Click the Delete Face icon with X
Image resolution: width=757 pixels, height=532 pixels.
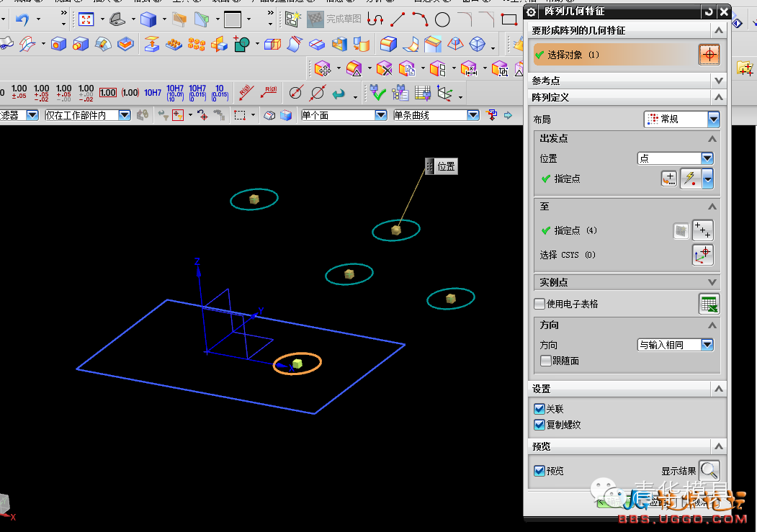pos(385,69)
